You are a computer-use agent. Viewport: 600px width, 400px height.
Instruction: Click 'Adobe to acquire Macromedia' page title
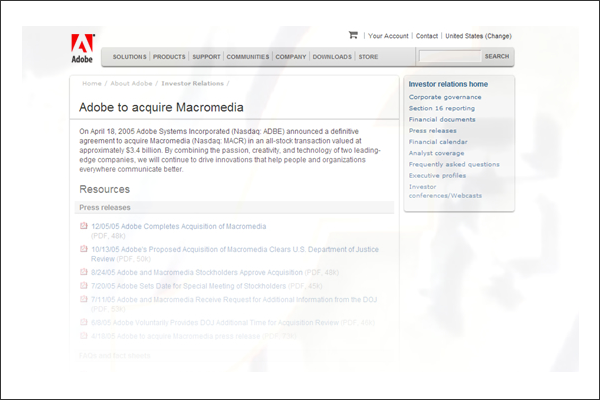[x=161, y=107]
